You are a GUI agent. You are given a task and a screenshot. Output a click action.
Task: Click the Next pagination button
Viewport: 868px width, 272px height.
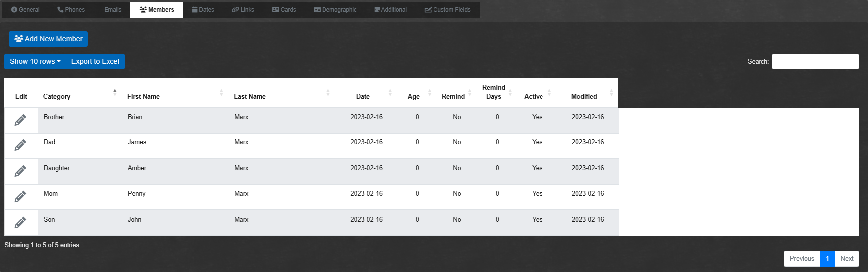click(846, 258)
